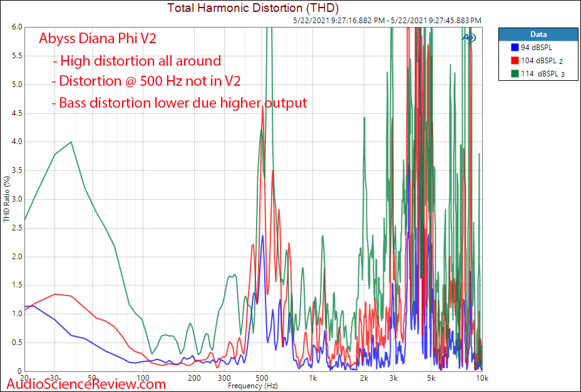This screenshot has height=392, width=581.
Task: Click the blue 94 dBSPL legend swatch
Action: [x=515, y=48]
